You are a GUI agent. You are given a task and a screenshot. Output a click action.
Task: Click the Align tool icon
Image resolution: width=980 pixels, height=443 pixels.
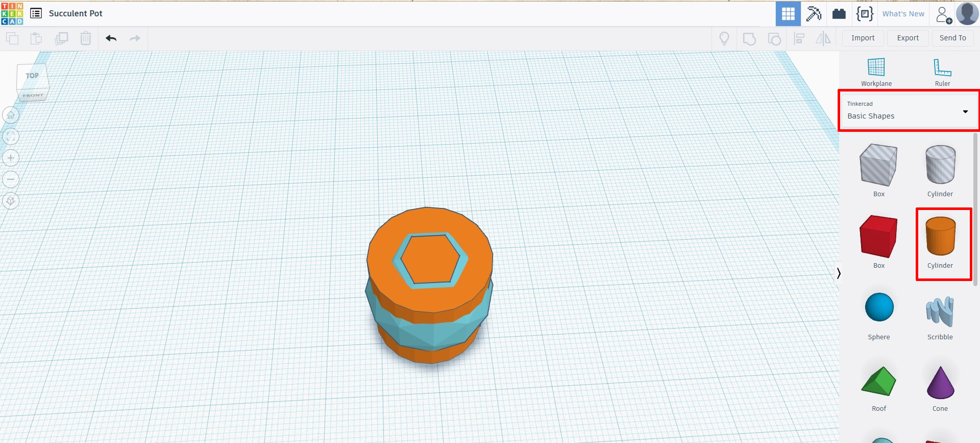tap(799, 38)
